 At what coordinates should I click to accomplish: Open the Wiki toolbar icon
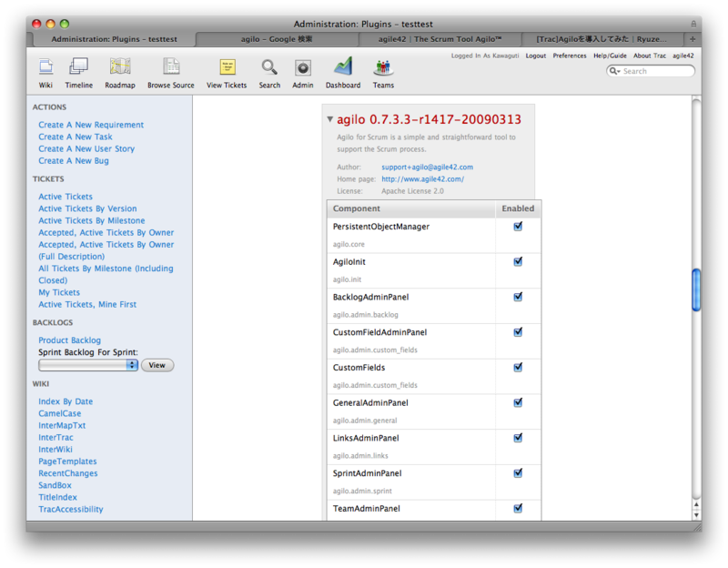coord(45,67)
